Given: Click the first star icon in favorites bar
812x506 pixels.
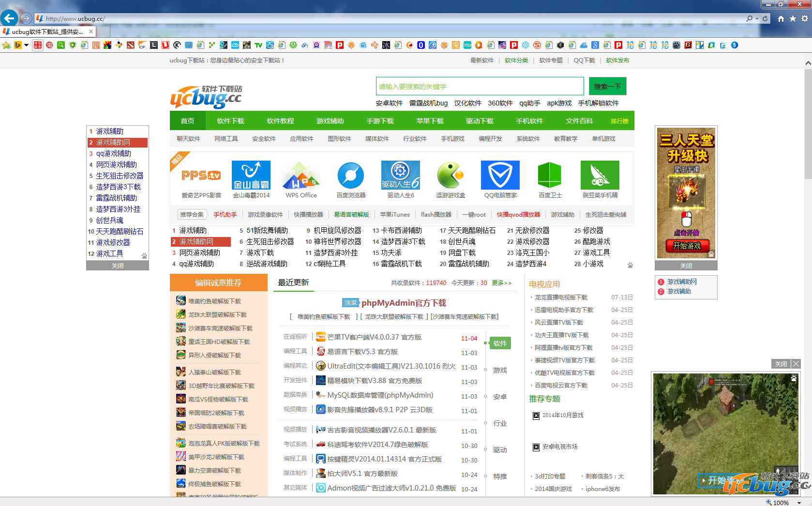Looking at the screenshot, I should [6, 45].
